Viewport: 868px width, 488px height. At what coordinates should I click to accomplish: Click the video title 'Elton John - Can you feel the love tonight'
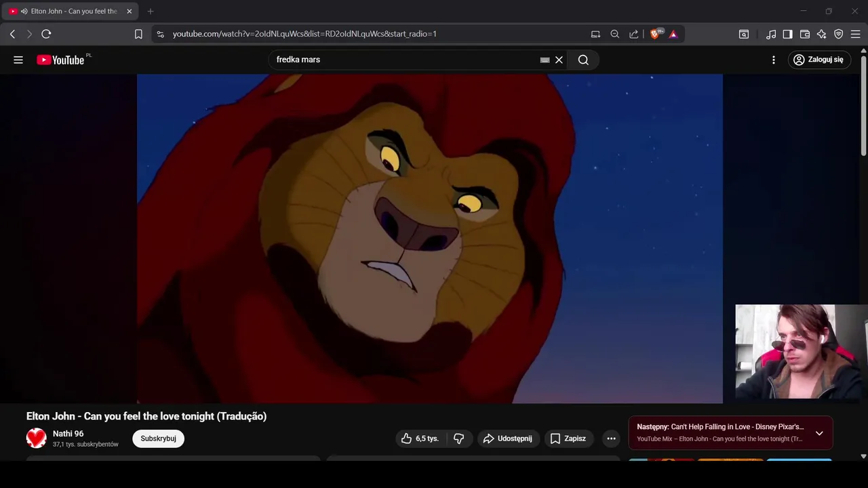coord(146,416)
